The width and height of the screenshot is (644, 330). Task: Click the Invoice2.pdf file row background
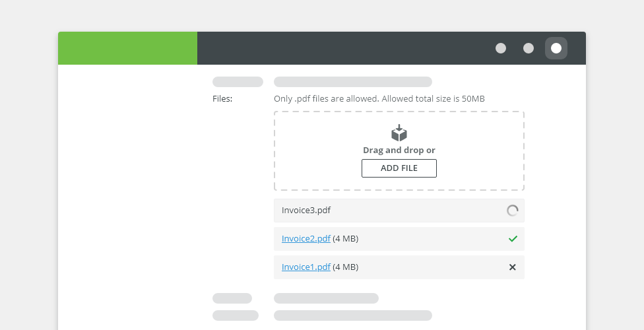(399, 239)
